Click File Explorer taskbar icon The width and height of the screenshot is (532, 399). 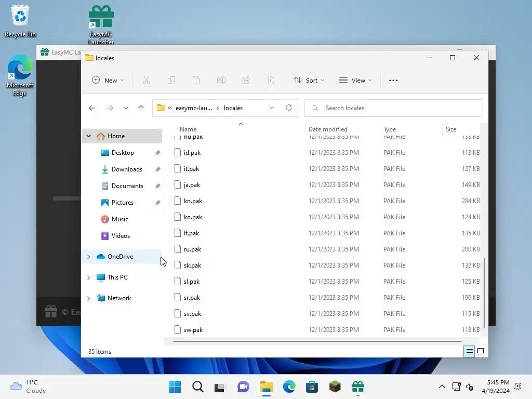click(x=267, y=387)
